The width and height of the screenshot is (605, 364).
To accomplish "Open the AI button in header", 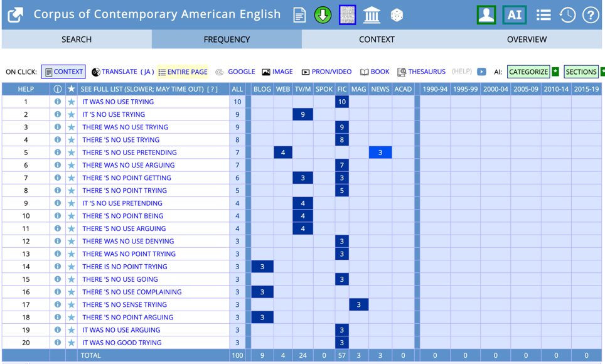I will point(515,15).
